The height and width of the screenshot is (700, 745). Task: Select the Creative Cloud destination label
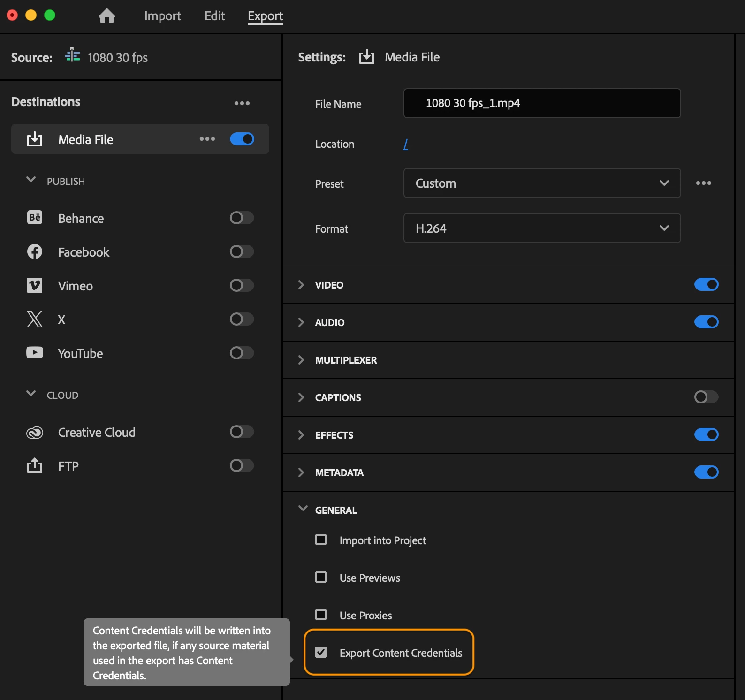(97, 433)
